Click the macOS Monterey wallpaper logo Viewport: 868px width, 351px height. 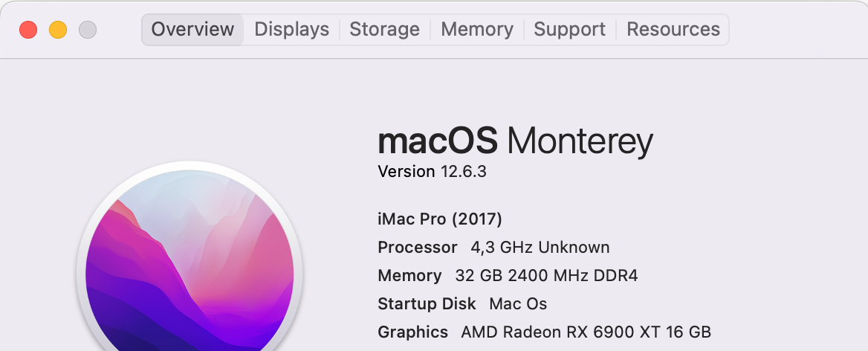[x=190, y=268]
